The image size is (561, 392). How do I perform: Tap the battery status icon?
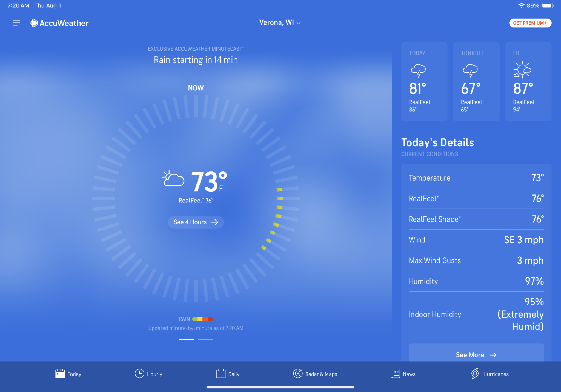548,5
